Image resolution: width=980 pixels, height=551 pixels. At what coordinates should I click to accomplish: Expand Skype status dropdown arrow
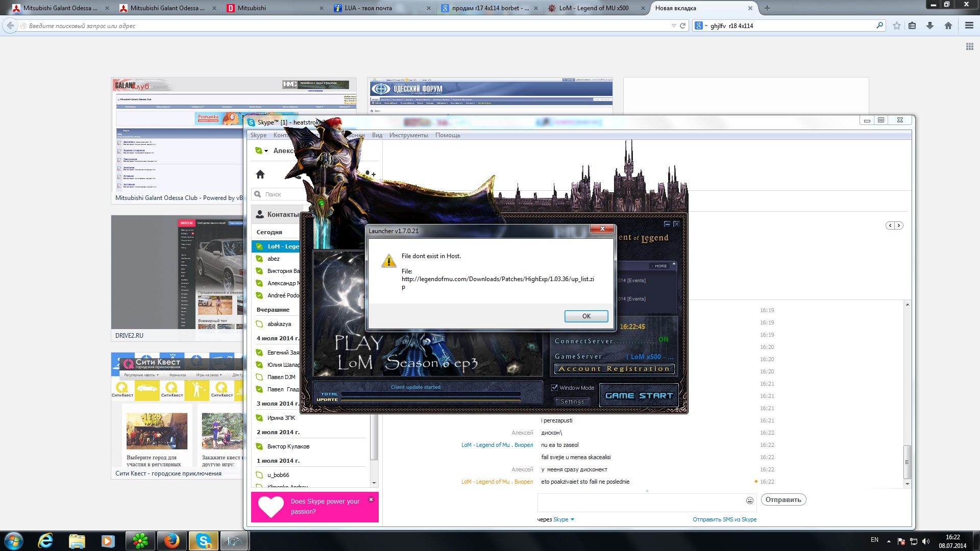click(266, 151)
